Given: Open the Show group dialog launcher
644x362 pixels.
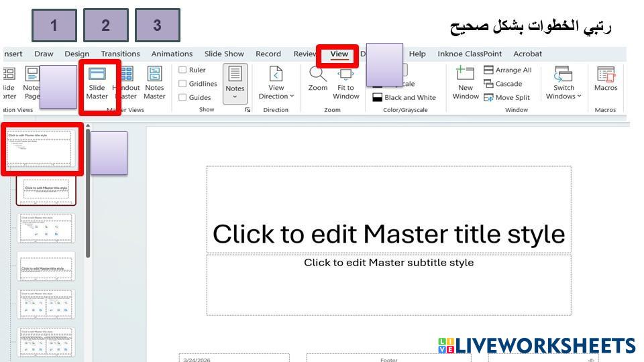Looking at the screenshot, I should 248,109.
